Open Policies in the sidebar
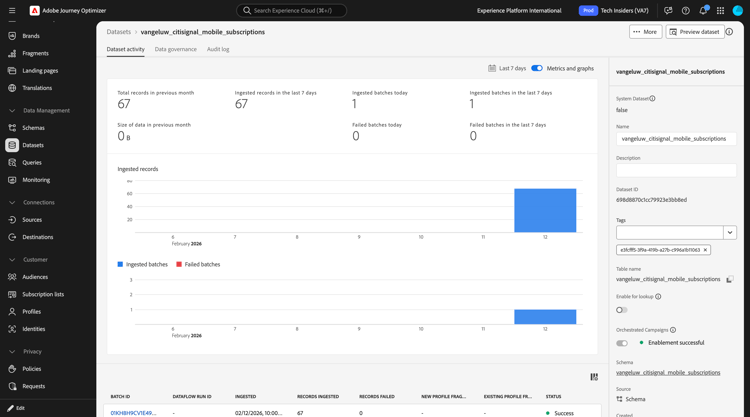 point(32,369)
